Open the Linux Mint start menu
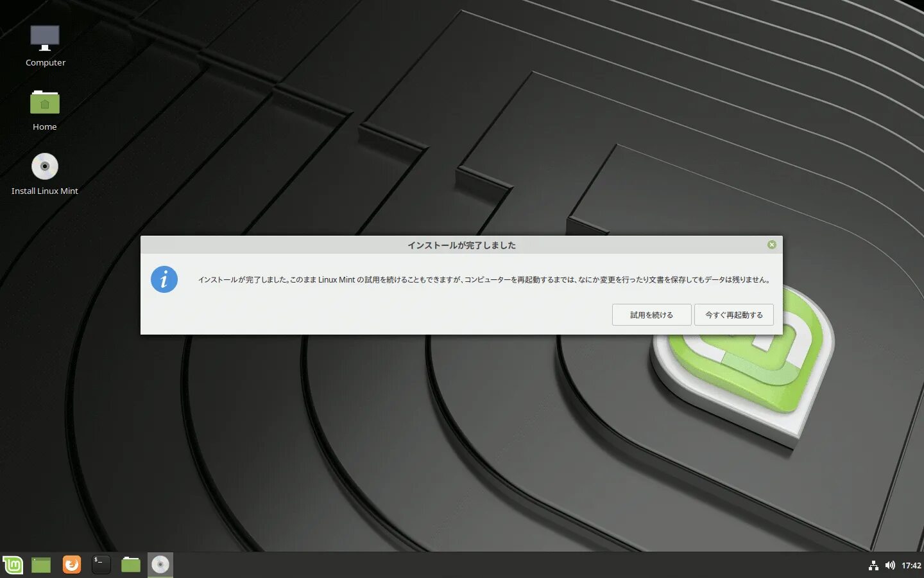Viewport: 924px width, 578px height. tap(13, 565)
